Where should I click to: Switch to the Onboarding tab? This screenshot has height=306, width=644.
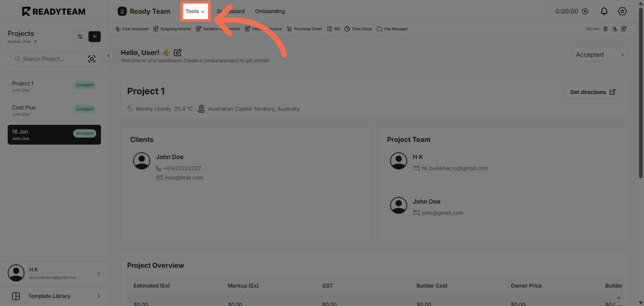270,11
